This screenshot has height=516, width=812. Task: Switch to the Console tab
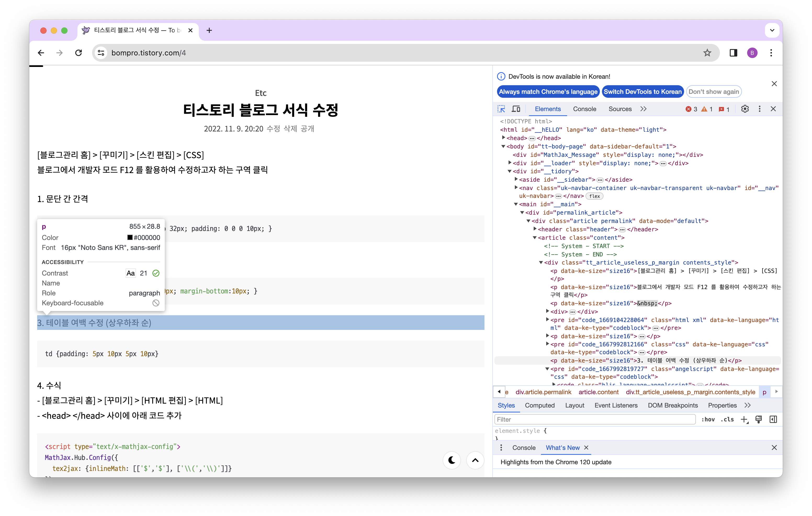[x=584, y=109]
